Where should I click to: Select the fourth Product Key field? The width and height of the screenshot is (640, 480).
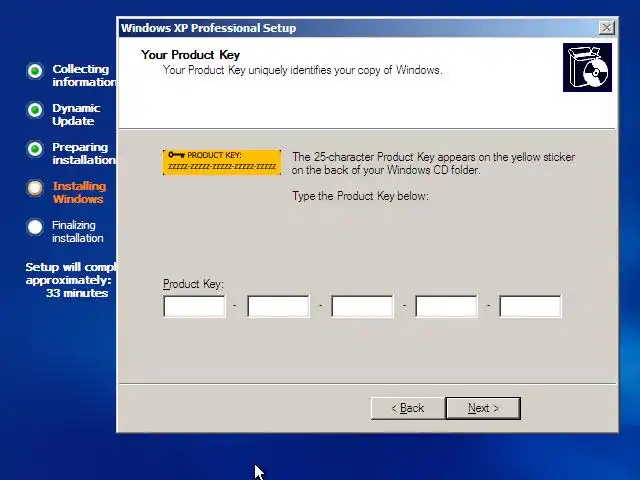click(x=446, y=306)
